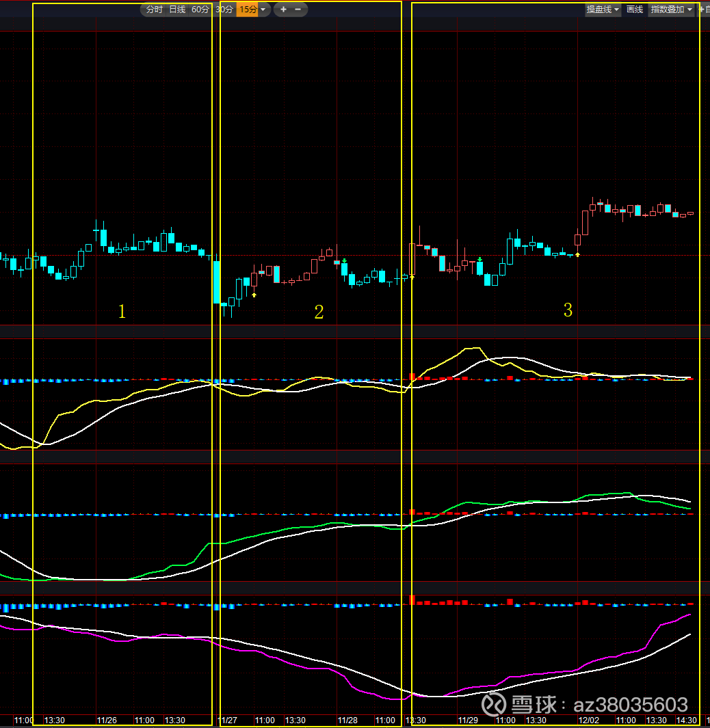Click the zoom in plus button
The image size is (710, 728).
pyautogui.click(x=284, y=10)
